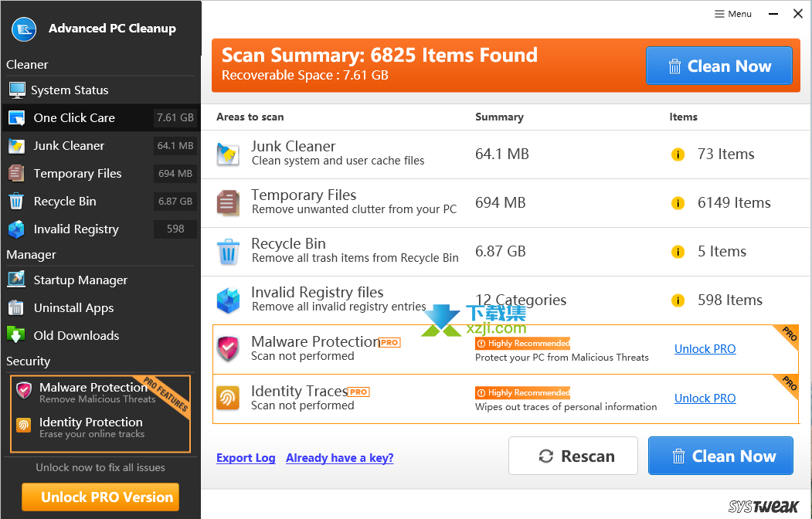Open System Status monitor icon in sidebar

click(17, 90)
